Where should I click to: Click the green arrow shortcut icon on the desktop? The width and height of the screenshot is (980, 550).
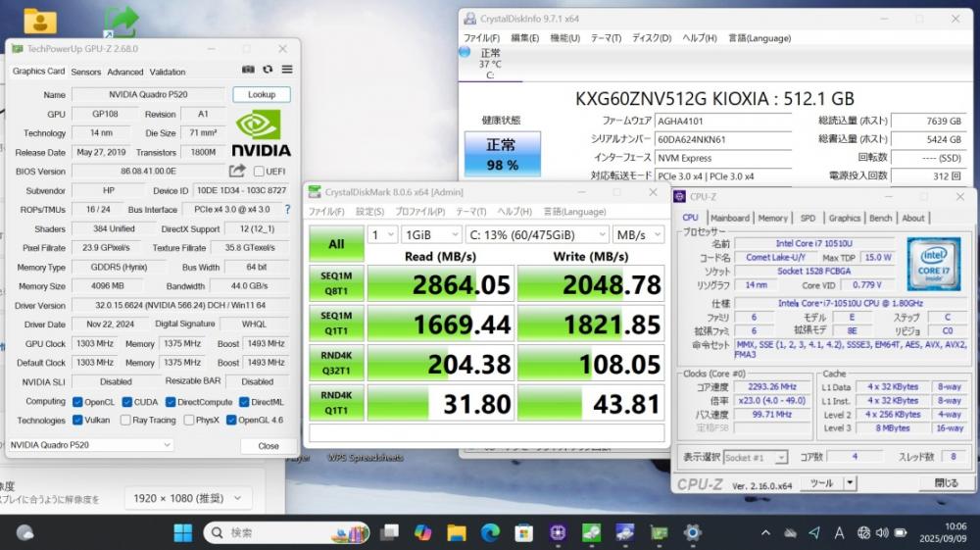[121, 22]
